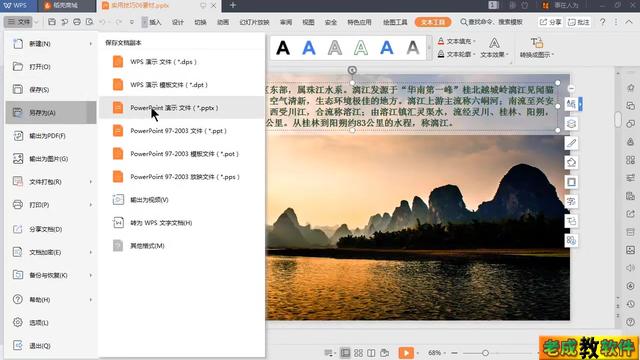Expand the 文档加密(E) submenu arrow
Screen dimensions: 640x360
click(x=91, y=252)
